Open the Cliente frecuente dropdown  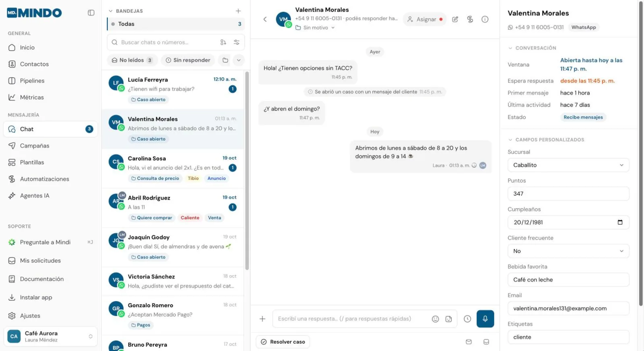click(568, 251)
